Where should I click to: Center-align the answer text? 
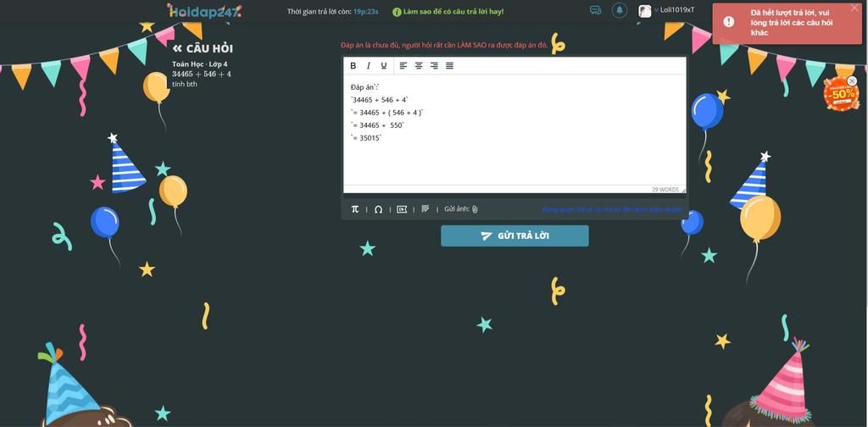coord(419,65)
